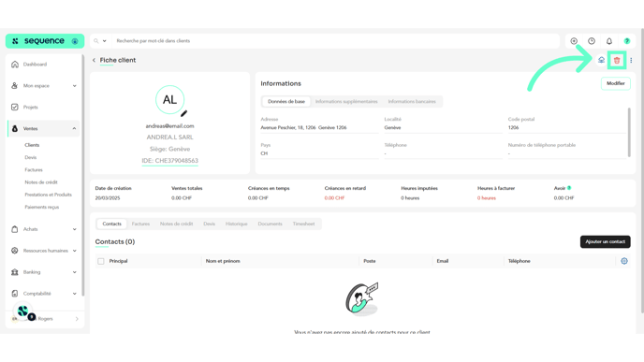
Task: Click the Nom et prénom column header
Action: point(223,261)
